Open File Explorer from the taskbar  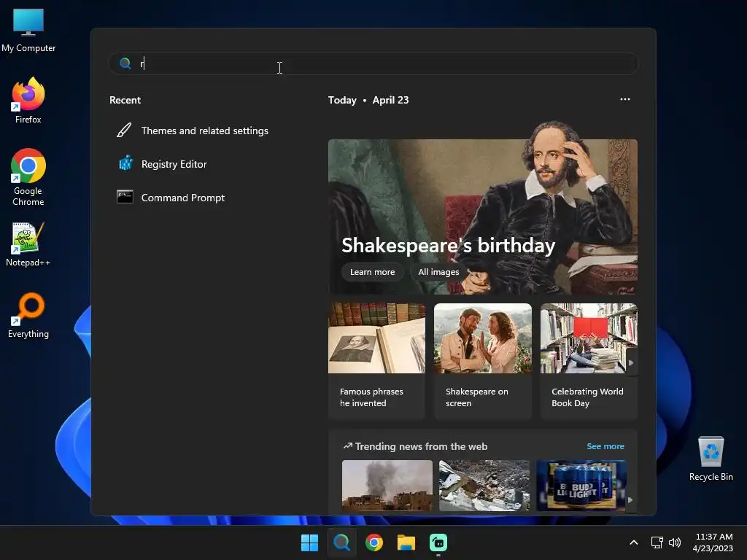click(406, 542)
